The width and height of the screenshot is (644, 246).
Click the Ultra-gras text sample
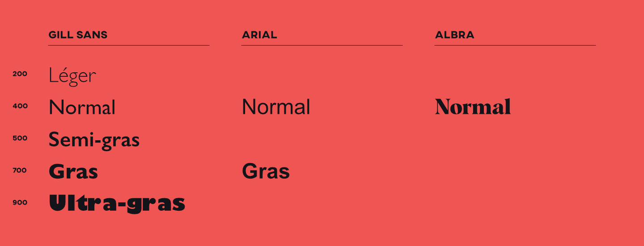pos(117,204)
